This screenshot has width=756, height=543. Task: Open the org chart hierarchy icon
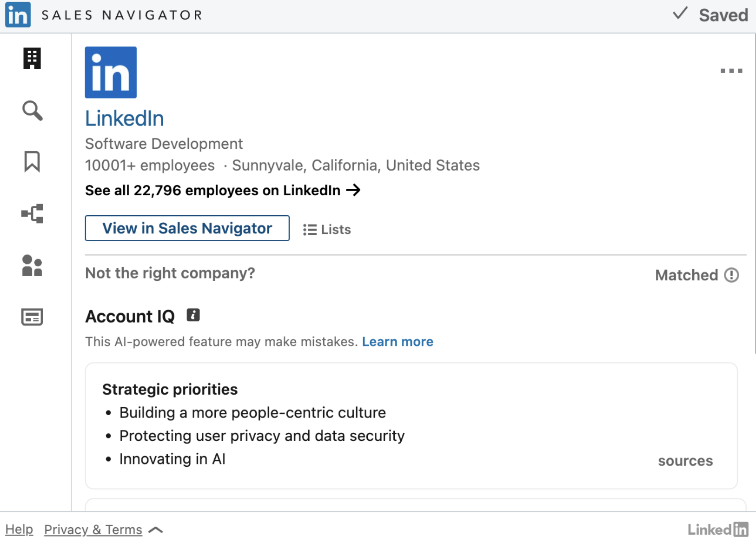pyautogui.click(x=32, y=214)
